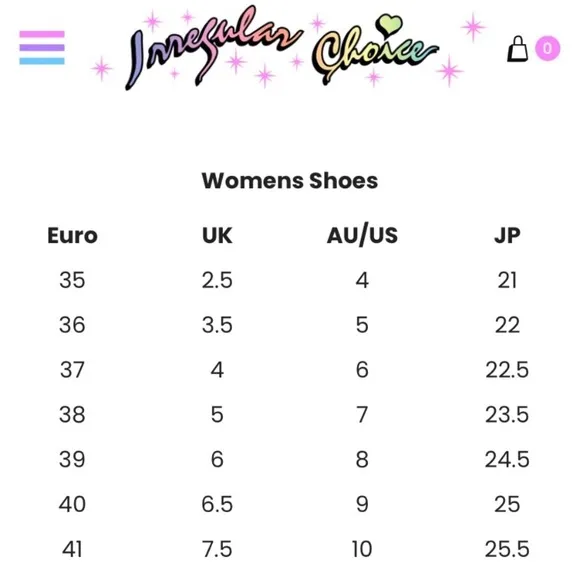The height and width of the screenshot is (580, 580).
Task: Click AU/US size 10 cell
Action: click(x=362, y=549)
